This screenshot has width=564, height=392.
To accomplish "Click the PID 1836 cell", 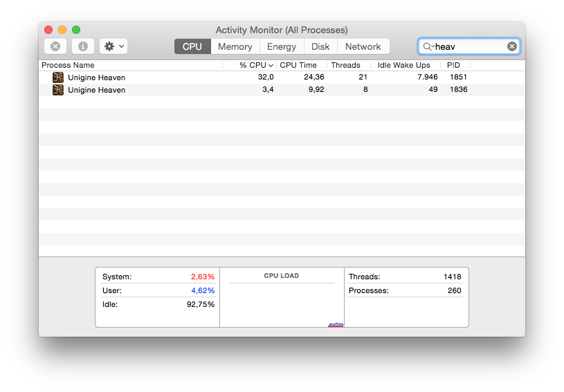I will pos(459,89).
